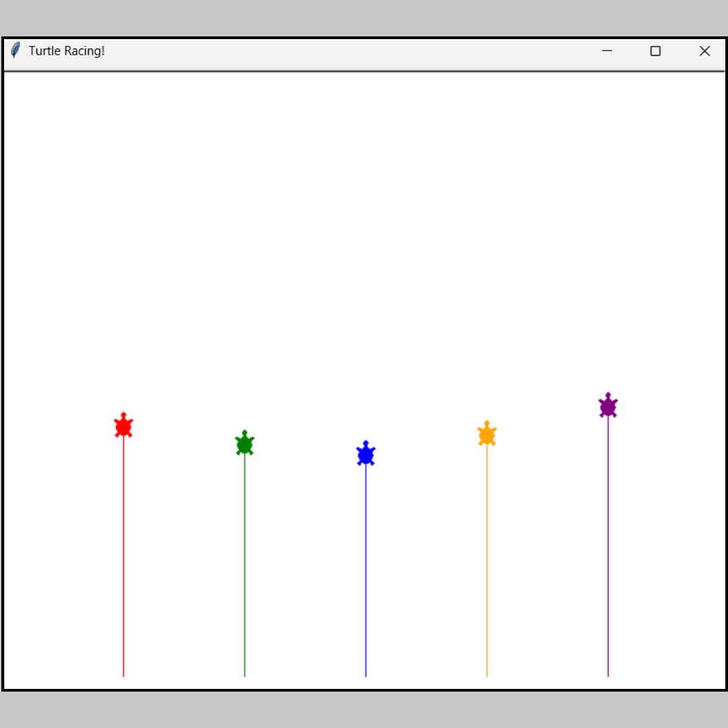Click the orange turtle
This screenshot has height=728, width=728.
(487, 435)
